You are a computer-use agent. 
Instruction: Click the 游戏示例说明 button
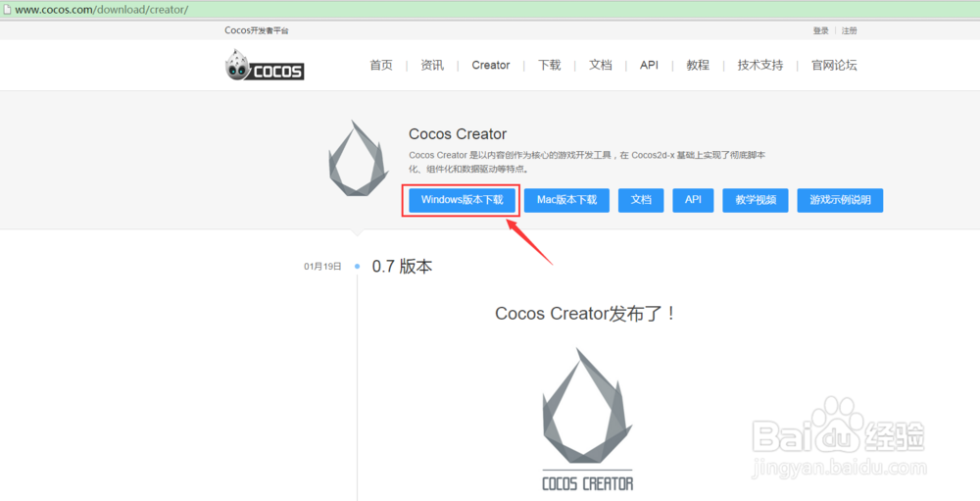coord(840,200)
